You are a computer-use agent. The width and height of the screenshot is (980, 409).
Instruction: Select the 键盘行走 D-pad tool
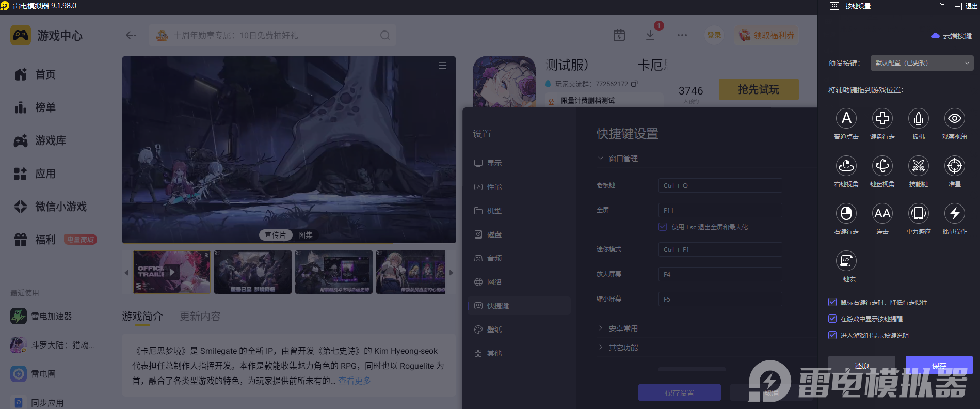coord(882,119)
